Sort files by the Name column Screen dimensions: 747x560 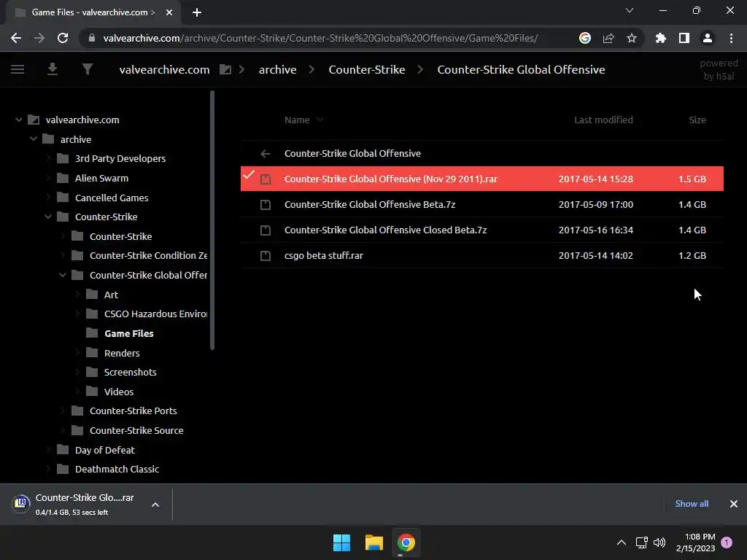click(x=297, y=120)
